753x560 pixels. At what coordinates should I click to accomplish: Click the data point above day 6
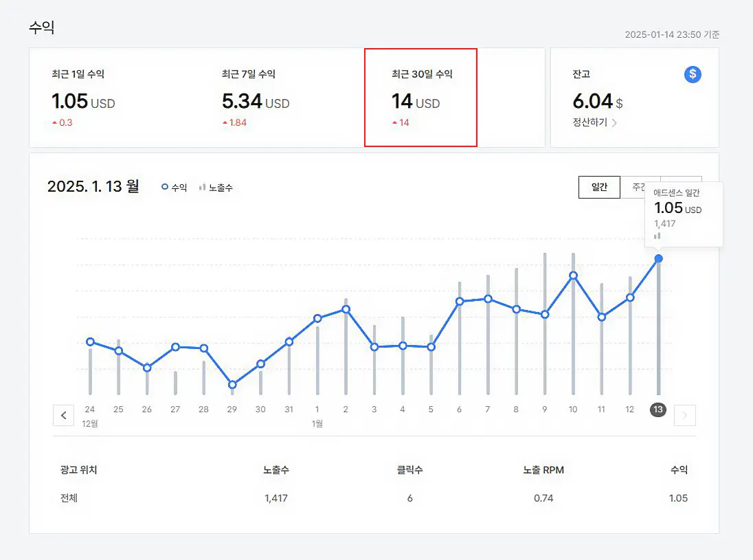pyautogui.click(x=460, y=302)
